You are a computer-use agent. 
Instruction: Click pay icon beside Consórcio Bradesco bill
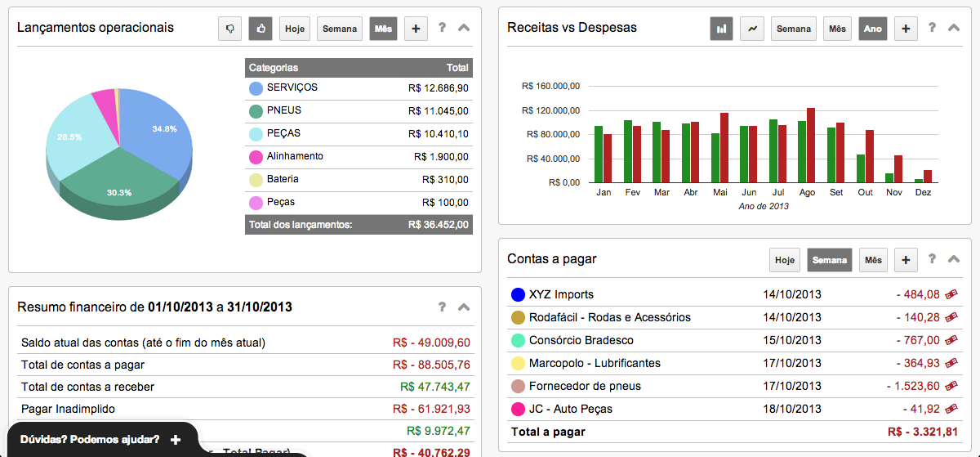pos(951,340)
